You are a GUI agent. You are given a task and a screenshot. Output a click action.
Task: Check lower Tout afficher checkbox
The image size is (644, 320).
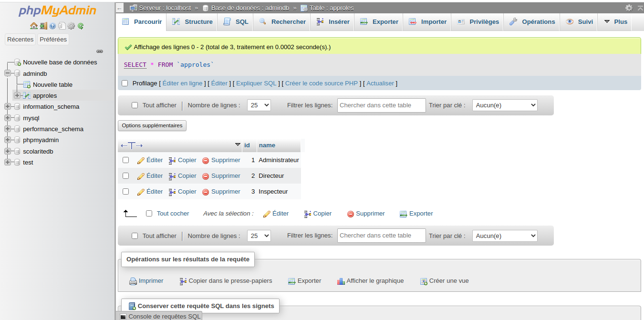click(135, 236)
